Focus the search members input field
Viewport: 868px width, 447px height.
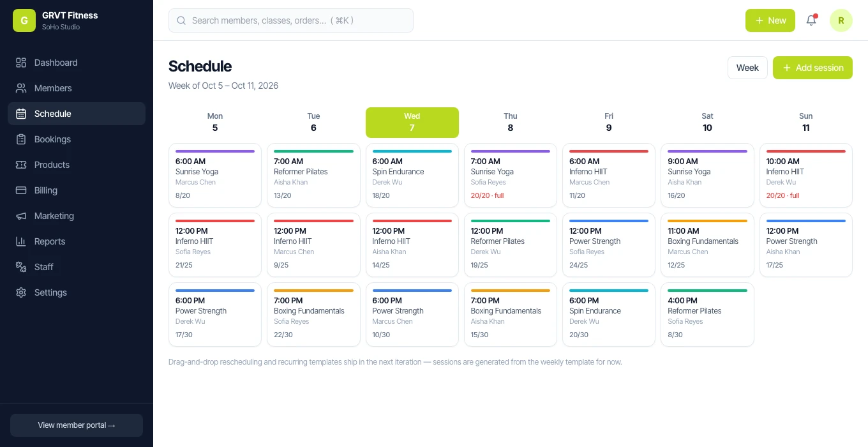(x=291, y=20)
